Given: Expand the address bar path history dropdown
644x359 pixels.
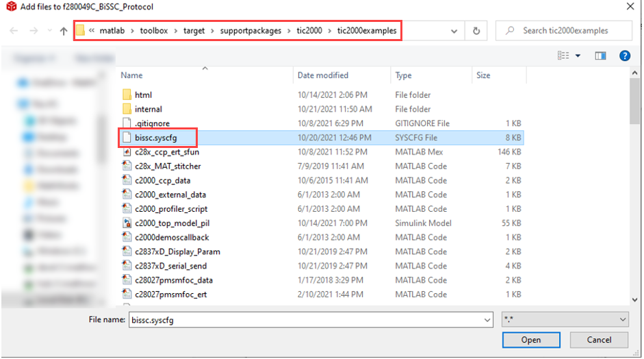Looking at the screenshot, I should coord(454,31).
